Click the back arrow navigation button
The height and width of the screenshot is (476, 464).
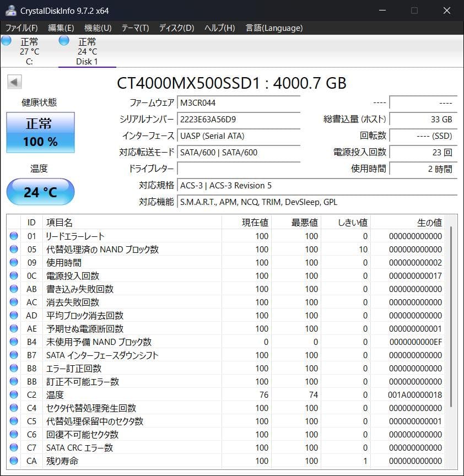point(13,82)
